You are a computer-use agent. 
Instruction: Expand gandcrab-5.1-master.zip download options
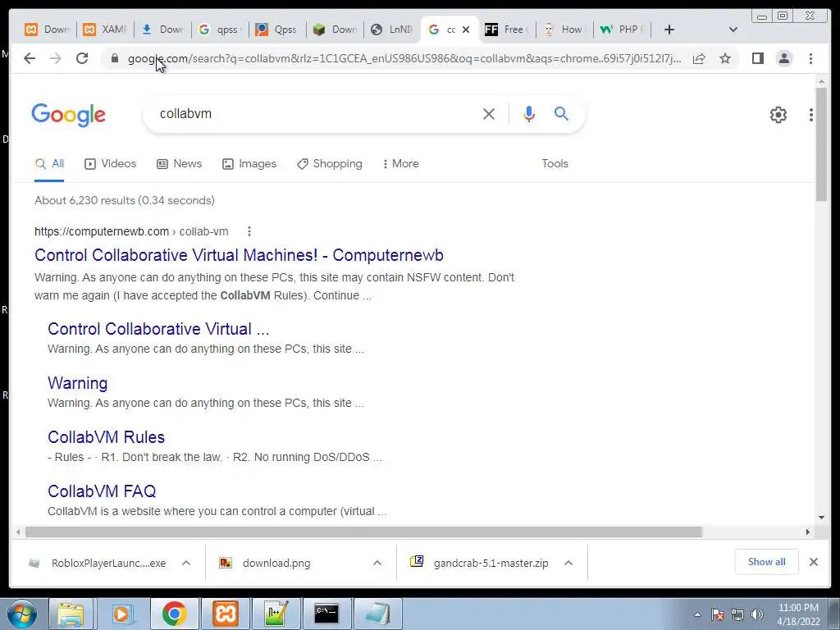pyautogui.click(x=568, y=563)
